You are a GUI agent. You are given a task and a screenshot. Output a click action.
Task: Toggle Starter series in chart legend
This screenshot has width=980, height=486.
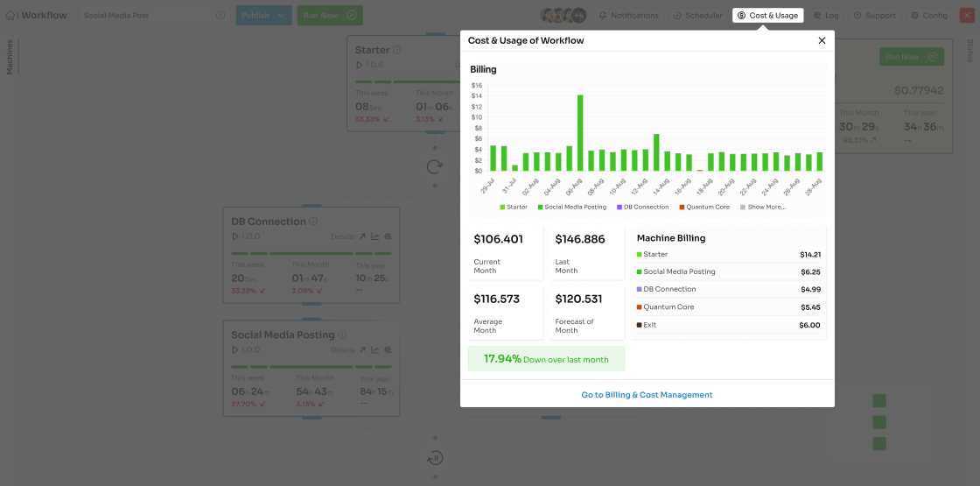pyautogui.click(x=514, y=208)
